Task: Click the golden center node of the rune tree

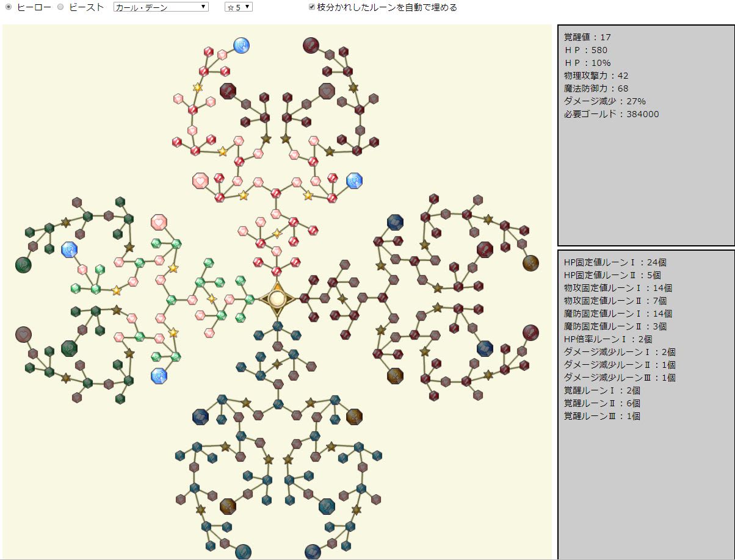Action: 278,299
